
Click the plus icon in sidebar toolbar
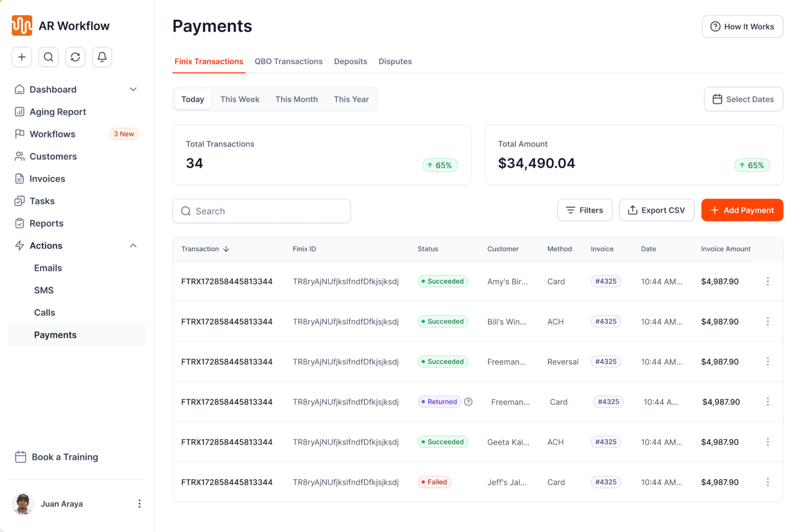point(22,57)
